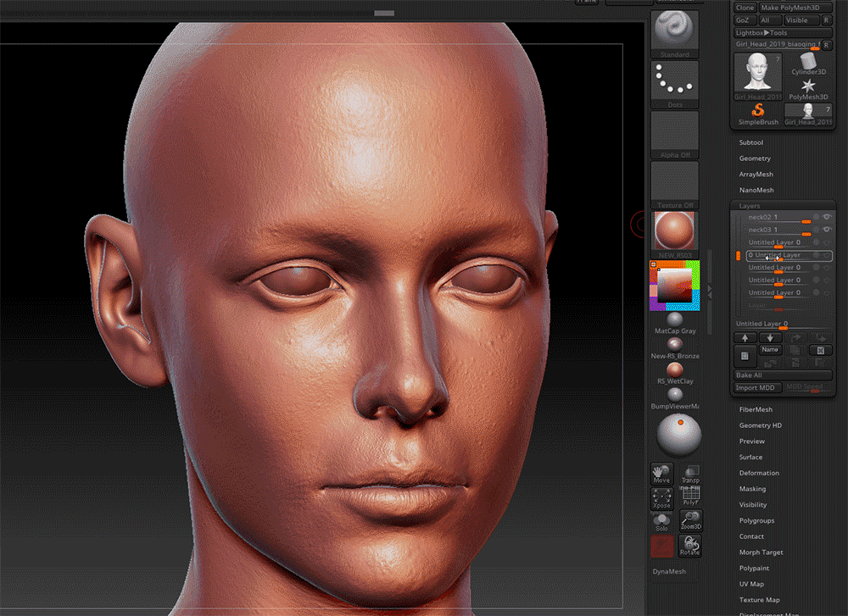The width and height of the screenshot is (848, 616).
Task: Select the Cylinder3D tool
Action: 808,64
